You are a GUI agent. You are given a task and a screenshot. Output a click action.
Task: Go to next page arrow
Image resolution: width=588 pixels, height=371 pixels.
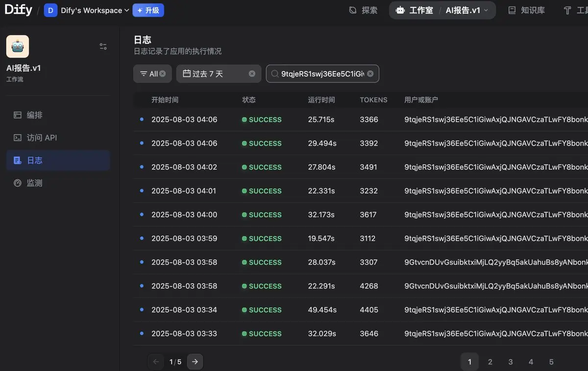195,362
